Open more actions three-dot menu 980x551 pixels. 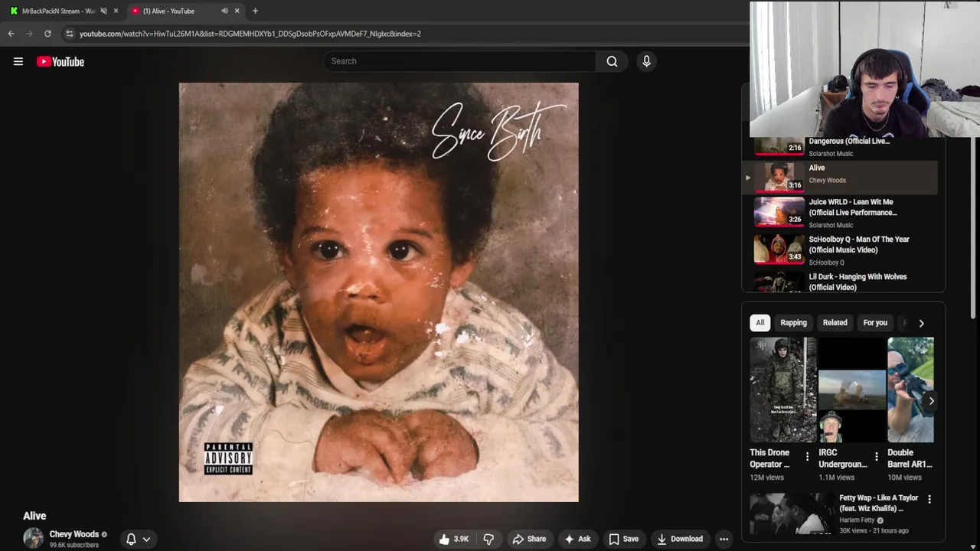click(x=724, y=539)
